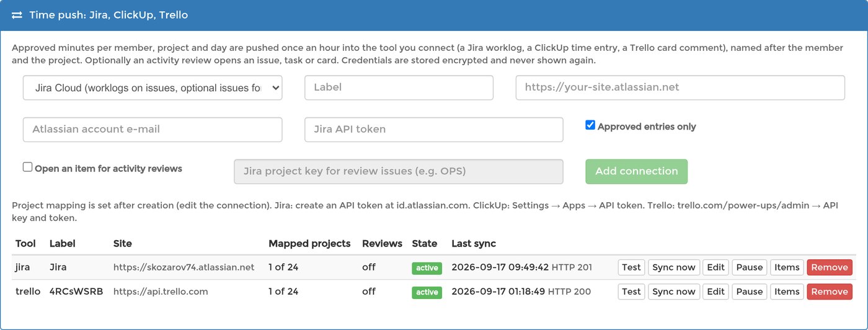
Task: Click the Last sync column header
Action: tap(474, 243)
